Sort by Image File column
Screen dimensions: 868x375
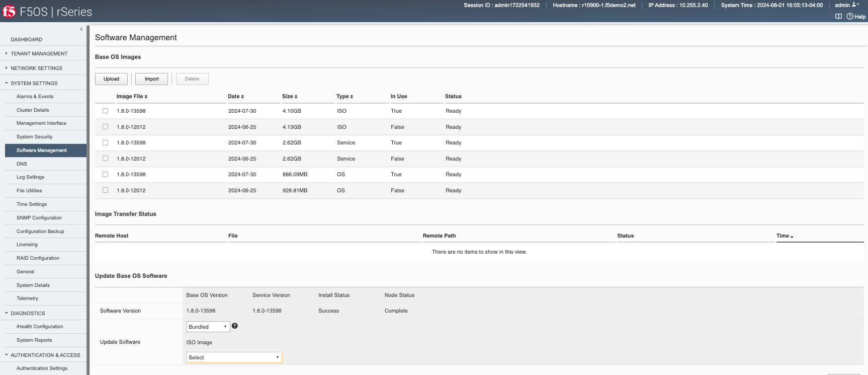tap(132, 96)
